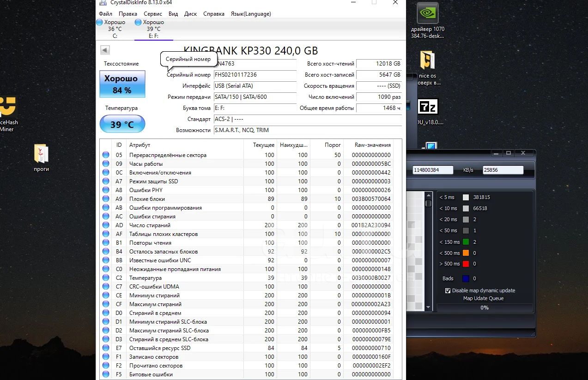Select the 'проги' folder on the desktop
Image resolution: width=588 pixels, height=380 pixels.
coord(42,158)
